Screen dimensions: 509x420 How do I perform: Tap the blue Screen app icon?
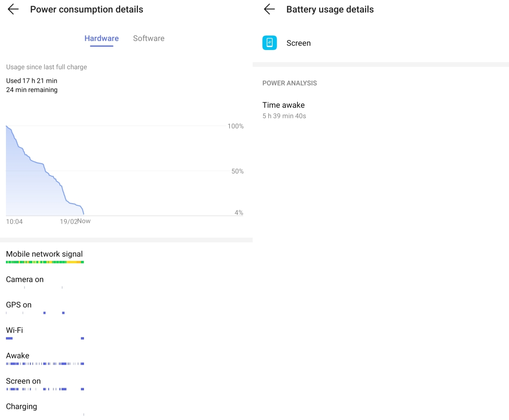coord(269,43)
